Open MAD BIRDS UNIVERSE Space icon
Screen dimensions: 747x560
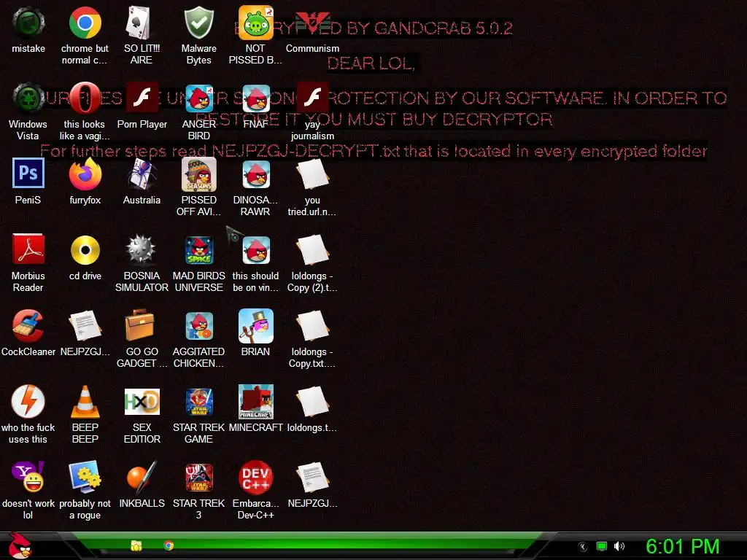click(x=198, y=249)
